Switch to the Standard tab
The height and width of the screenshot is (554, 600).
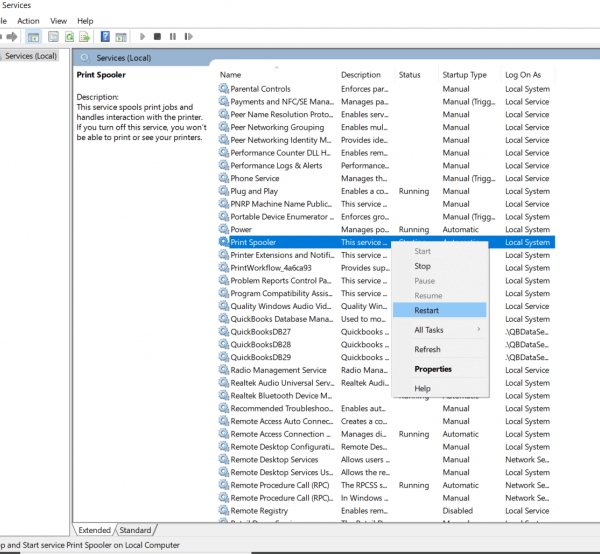(135, 530)
